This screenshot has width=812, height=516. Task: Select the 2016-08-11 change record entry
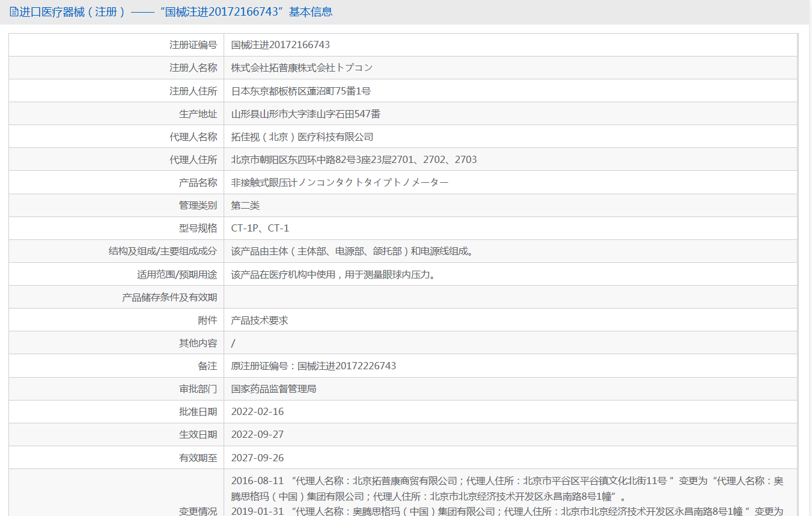click(508, 488)
